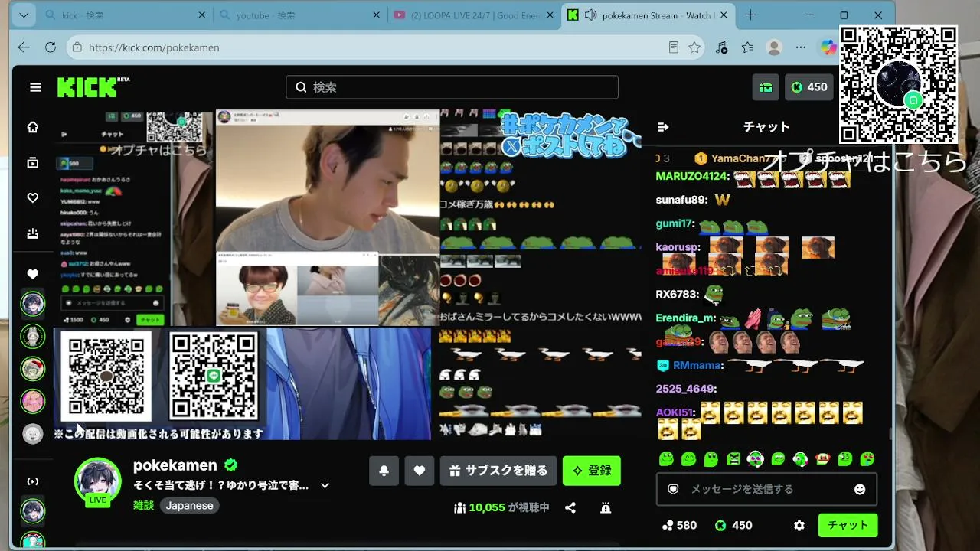Image resolution: width=980 pixels, height=551 pixels.
Task: Click the Erendira_m username in chat
Action: point(686,318)
